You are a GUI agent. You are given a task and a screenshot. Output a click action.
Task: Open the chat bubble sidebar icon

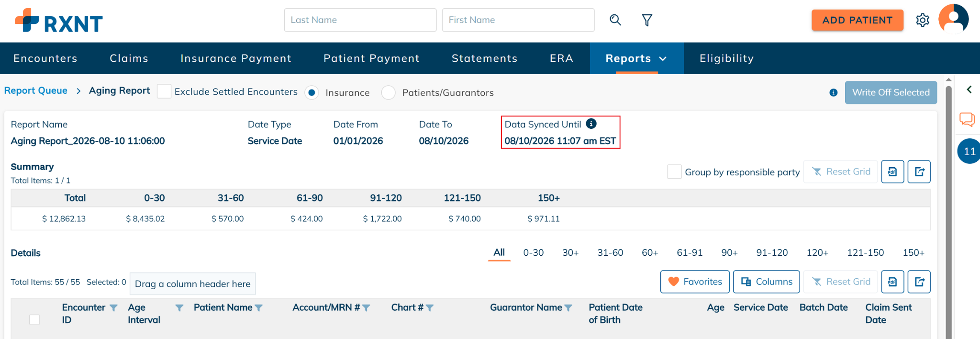[x=967, y=119]
